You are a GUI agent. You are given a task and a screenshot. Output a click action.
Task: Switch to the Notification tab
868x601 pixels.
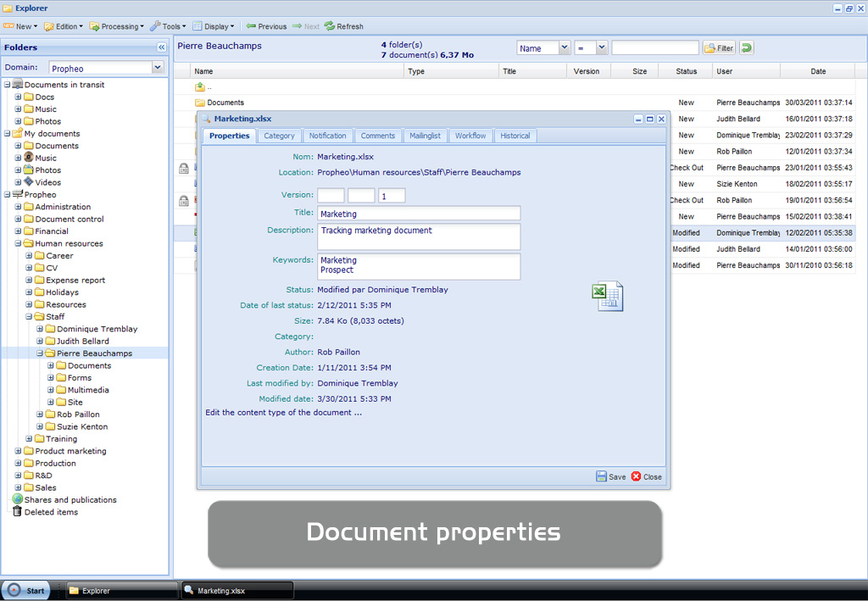pyautogui.click(x=327, y=136)
